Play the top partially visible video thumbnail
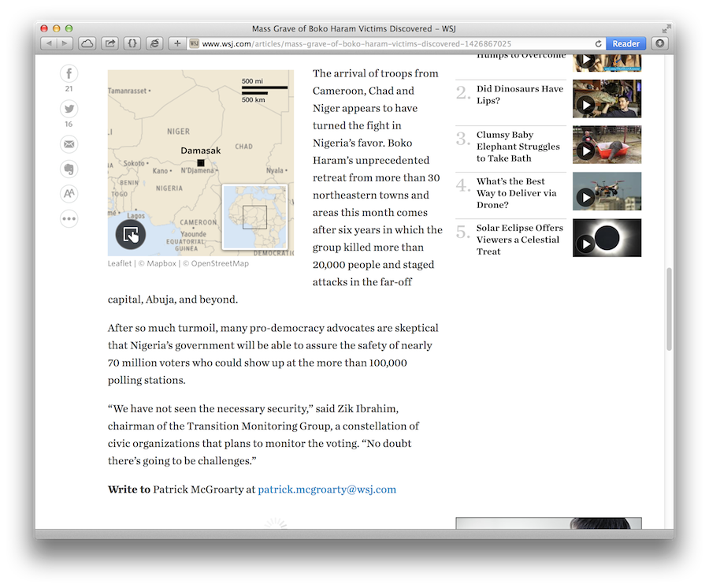The width and height of the screenshot is (709, 588). [607, 63]
